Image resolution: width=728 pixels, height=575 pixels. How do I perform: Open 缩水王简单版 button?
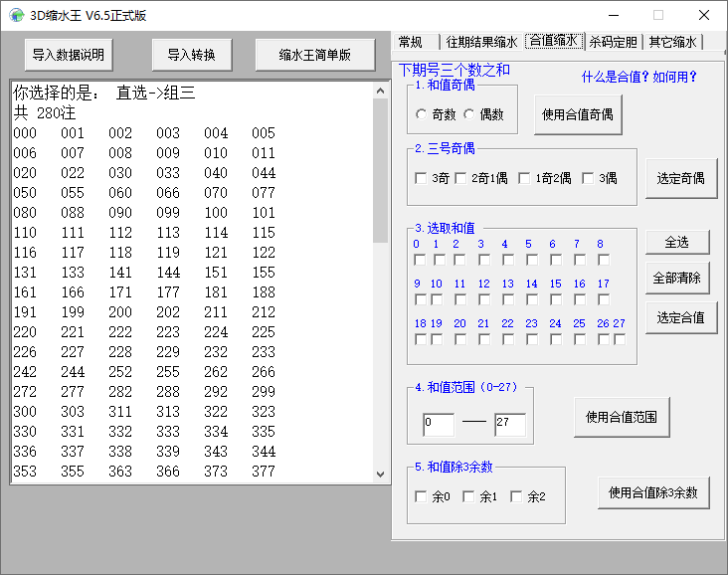pyautogui.click(x=315, y=55)
